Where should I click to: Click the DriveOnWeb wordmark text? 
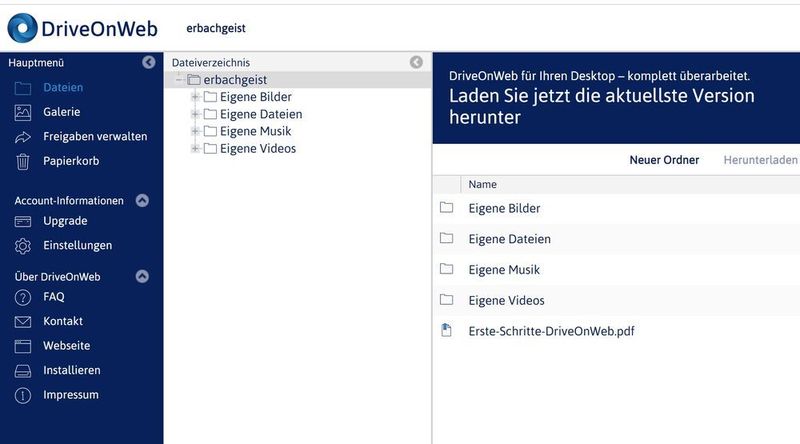click(x=99, y=29)
